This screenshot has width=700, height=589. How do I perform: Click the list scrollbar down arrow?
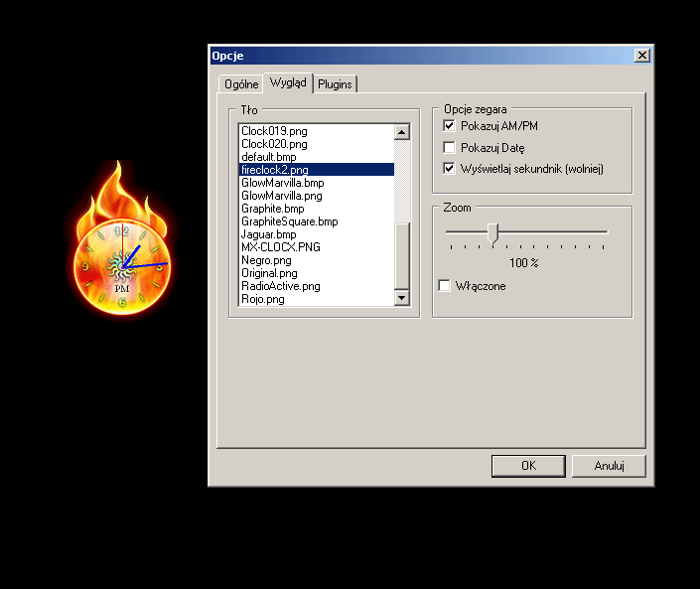[x=402, y=298]
